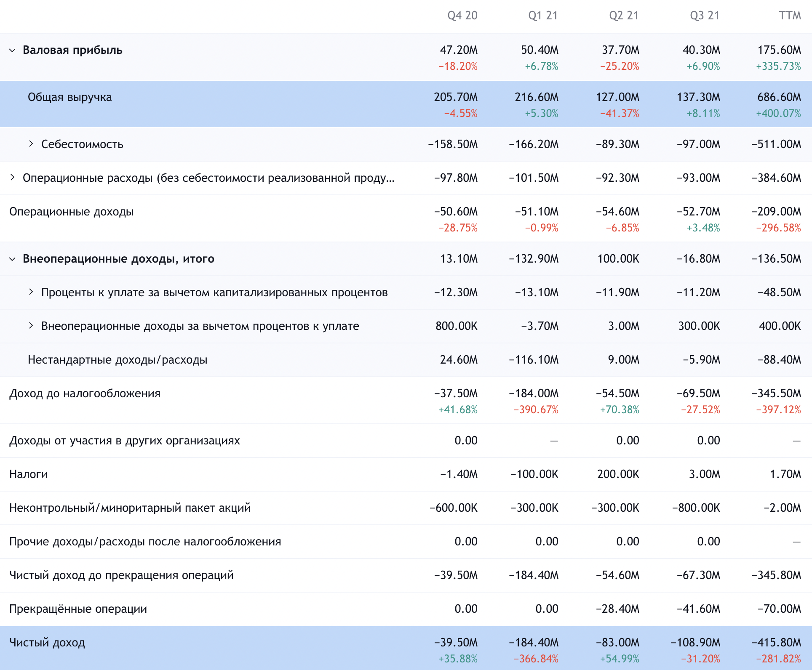Click non-operating value 100.00K
Viewport: 812px width, 670px height.
tap(618, 259)
